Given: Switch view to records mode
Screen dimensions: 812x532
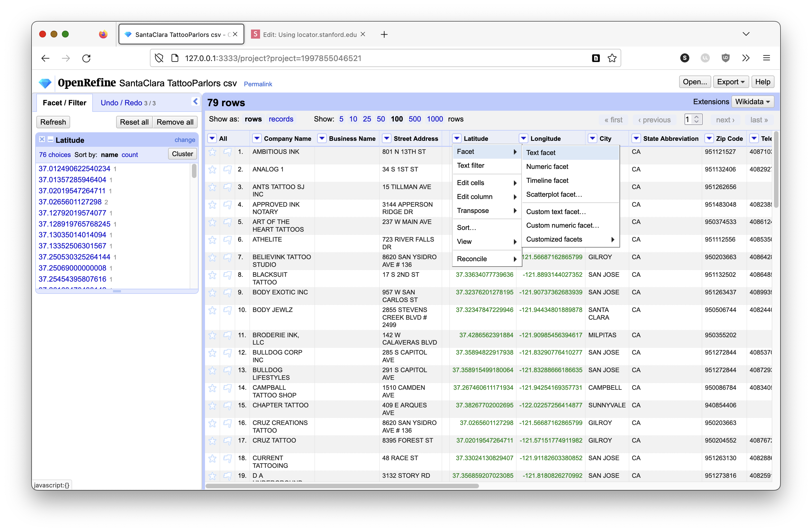Looking at the screenshot, I should tap(281, 119).
